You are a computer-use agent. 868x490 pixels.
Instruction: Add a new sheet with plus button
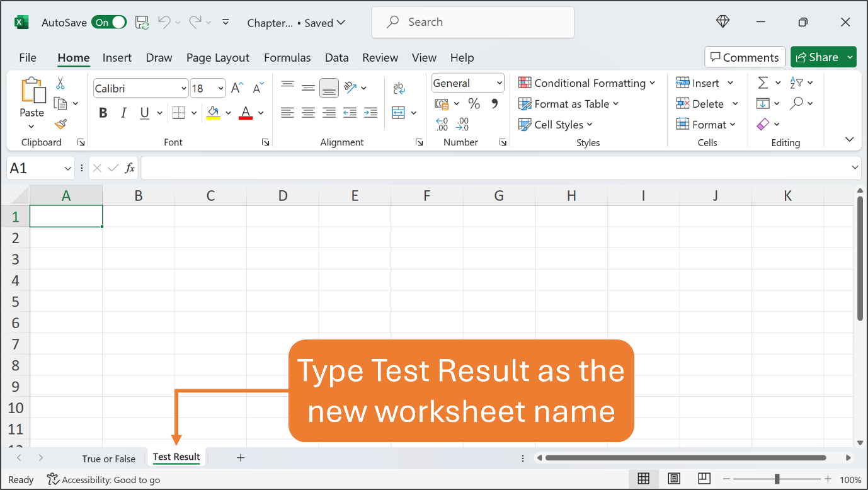pos(241,458)
